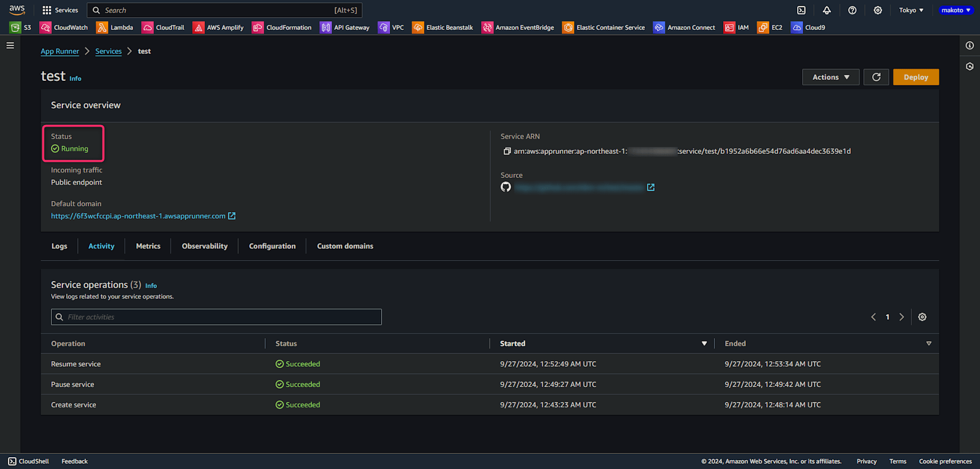This screenshot has height=469, width=980.
Task: Open CloudWatch shortcut in favorites bar
Action: [x=64, y=27]
